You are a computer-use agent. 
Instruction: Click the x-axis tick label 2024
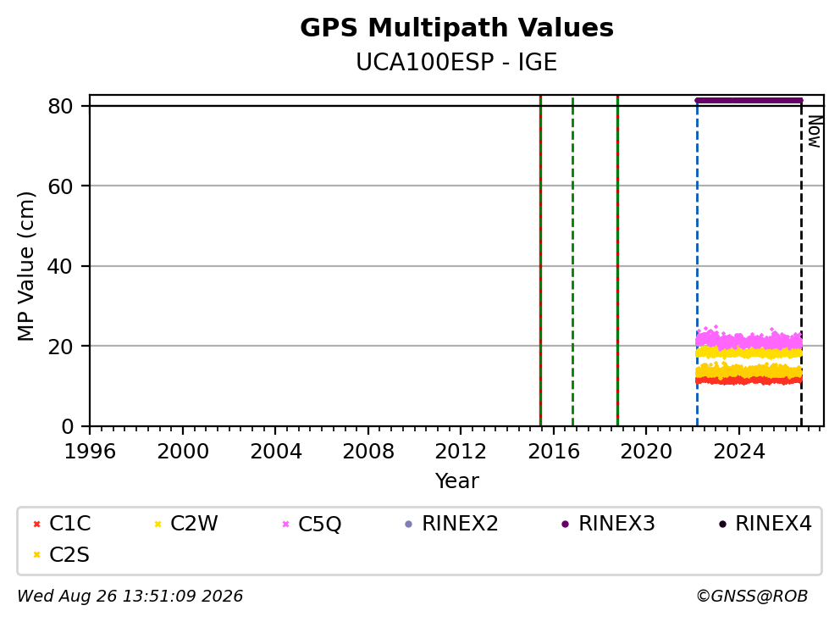point(738,452)
